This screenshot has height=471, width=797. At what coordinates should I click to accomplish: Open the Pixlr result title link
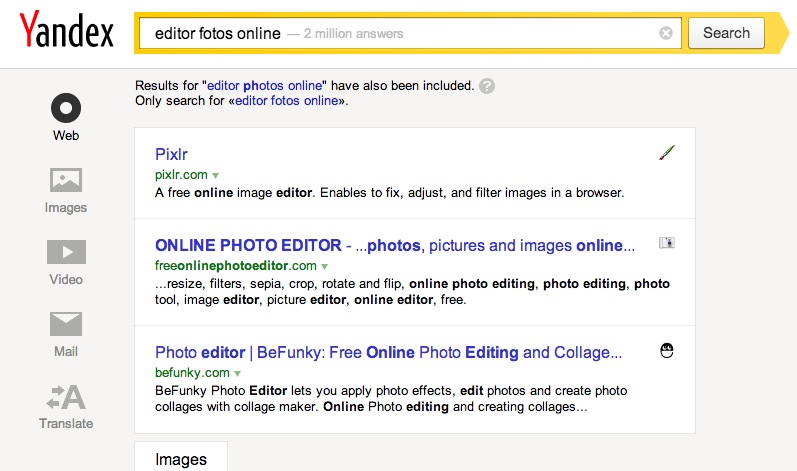click(x=171, y=154)
